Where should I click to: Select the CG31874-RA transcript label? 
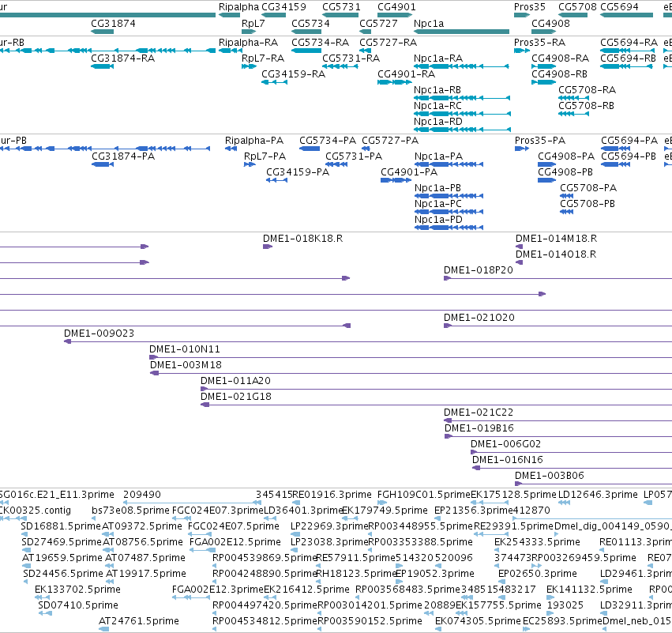(x=122, y=58)
